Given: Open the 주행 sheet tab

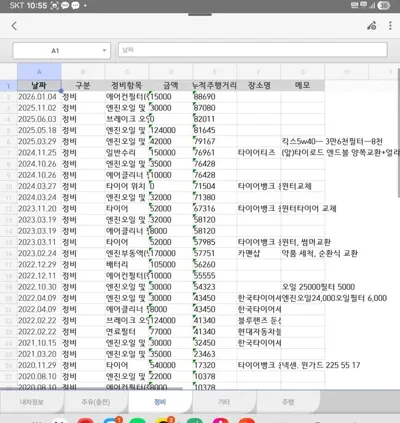Looking at the screenshot, I should (288, 402).
